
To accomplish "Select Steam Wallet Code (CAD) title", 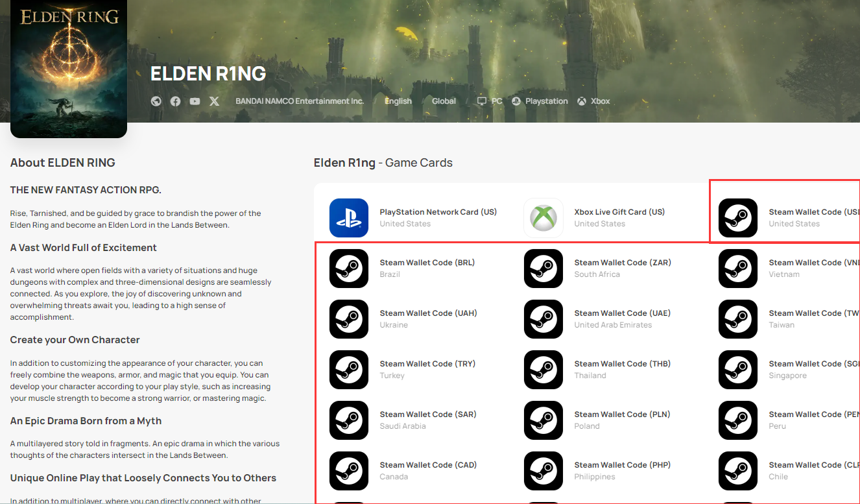I will click(x=428, y=465).
